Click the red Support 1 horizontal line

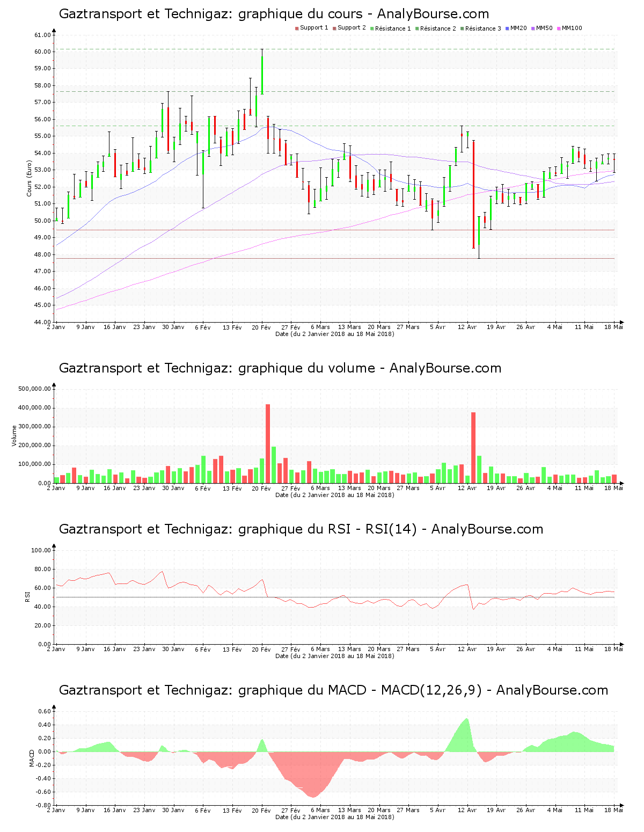pyautogui.click(x=334, y=230)
